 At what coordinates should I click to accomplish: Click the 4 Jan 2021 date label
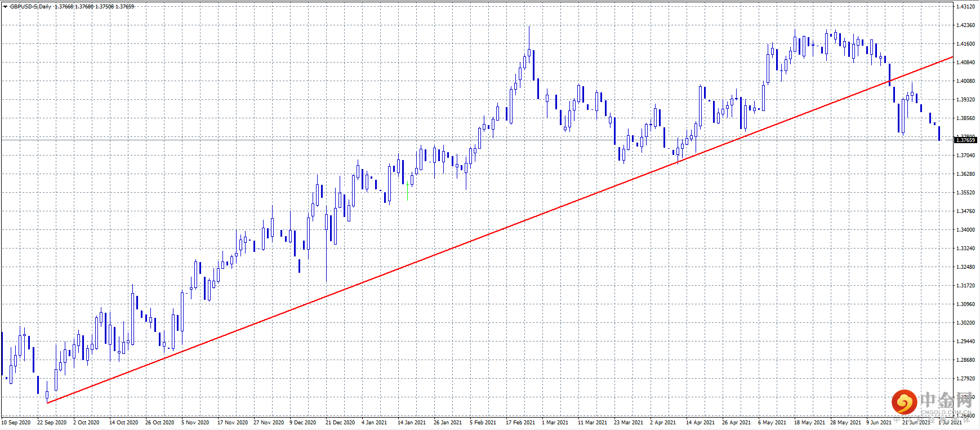pos(375,423)
